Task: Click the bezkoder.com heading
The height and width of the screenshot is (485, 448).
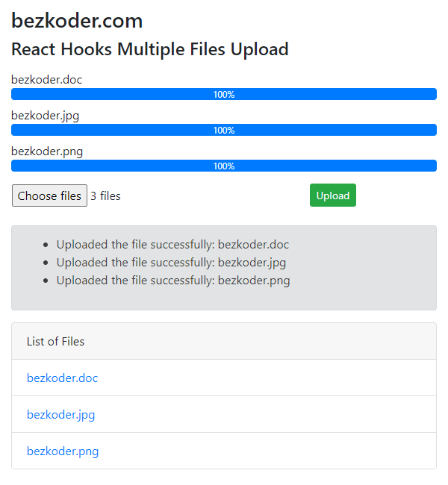Action: tap(77, 21)
